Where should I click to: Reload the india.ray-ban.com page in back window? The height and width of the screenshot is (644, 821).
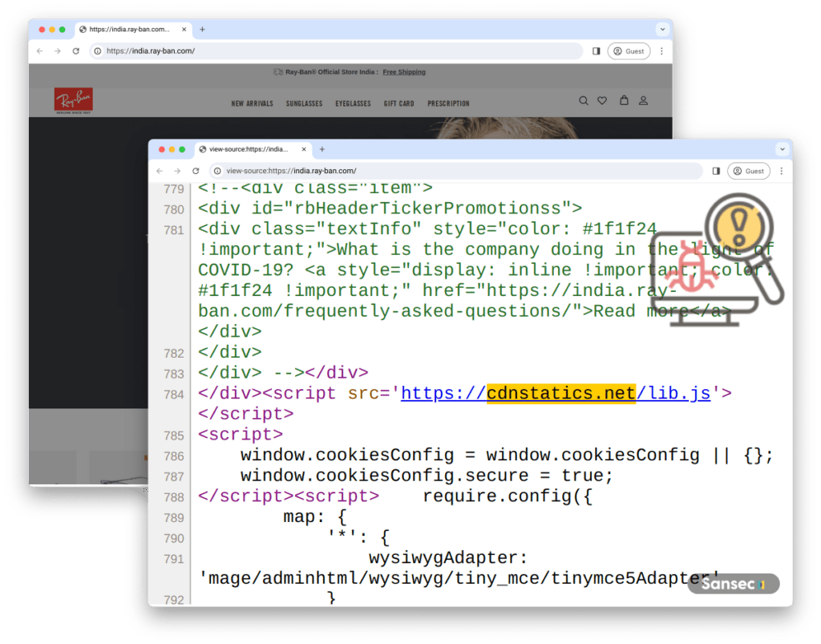[76, 51]
